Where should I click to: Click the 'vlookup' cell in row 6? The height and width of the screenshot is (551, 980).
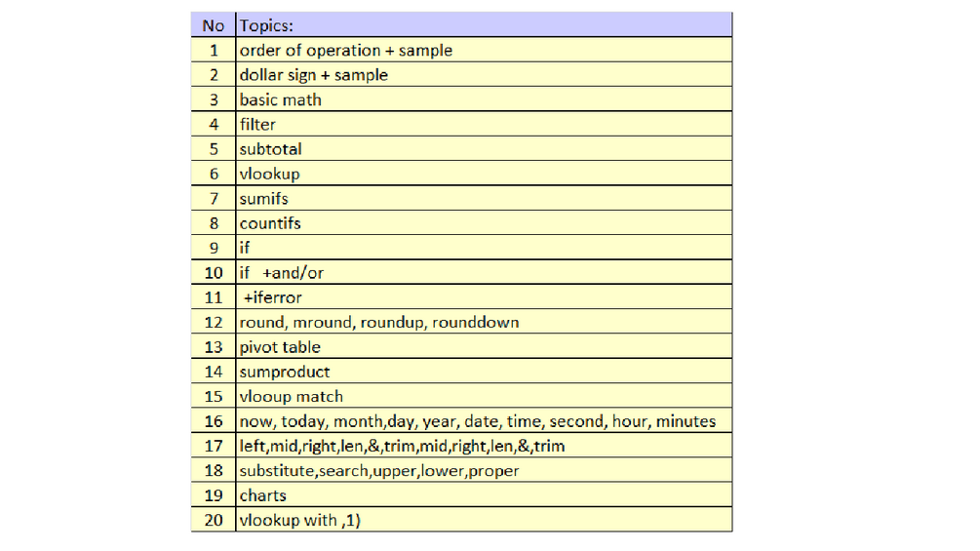(x=484, y=174)
